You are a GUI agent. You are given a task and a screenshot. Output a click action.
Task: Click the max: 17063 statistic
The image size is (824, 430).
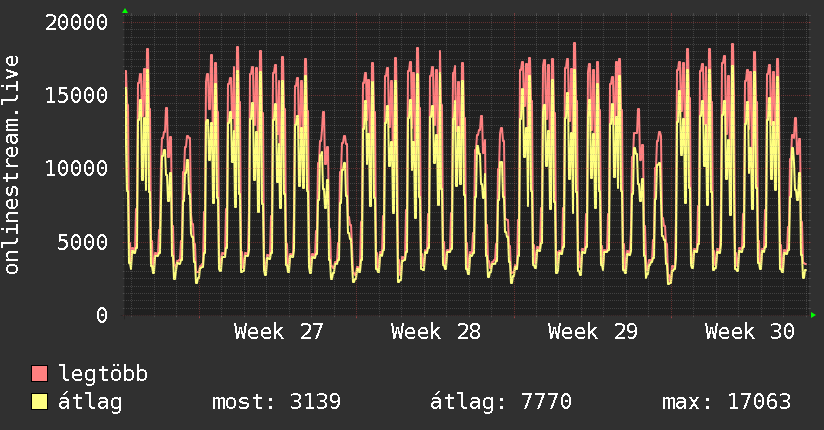[x=727, y=402]
